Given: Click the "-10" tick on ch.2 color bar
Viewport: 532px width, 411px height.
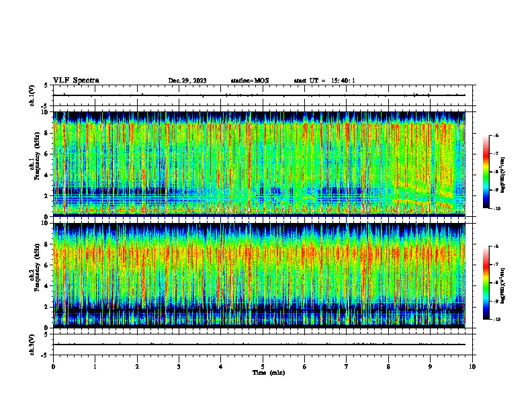Looking at the screenshot, I should pos(496,320).
